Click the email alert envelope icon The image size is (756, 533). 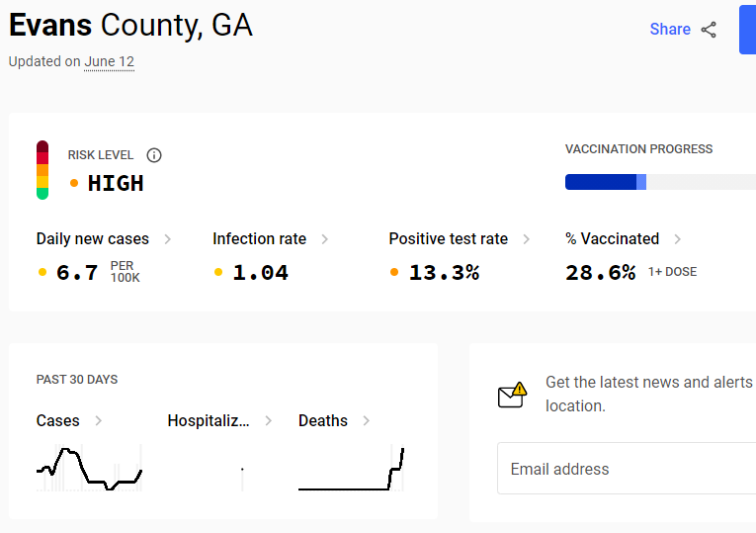(512, 395)
